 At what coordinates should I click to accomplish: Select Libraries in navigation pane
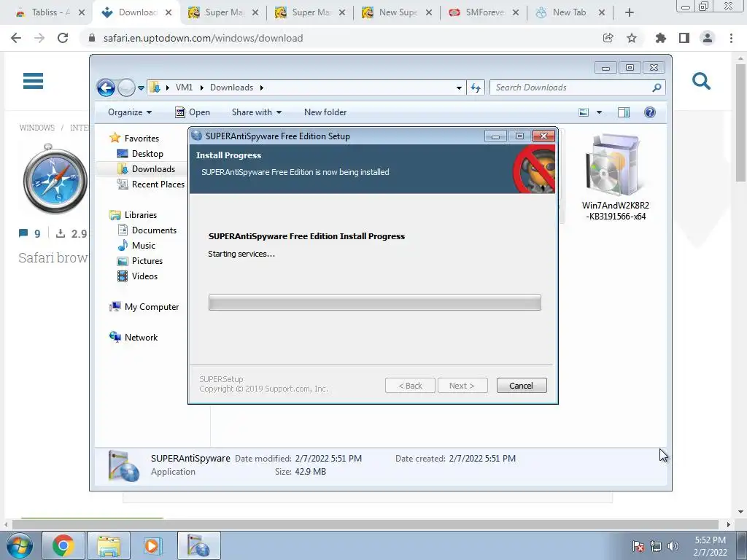(133, 215)
